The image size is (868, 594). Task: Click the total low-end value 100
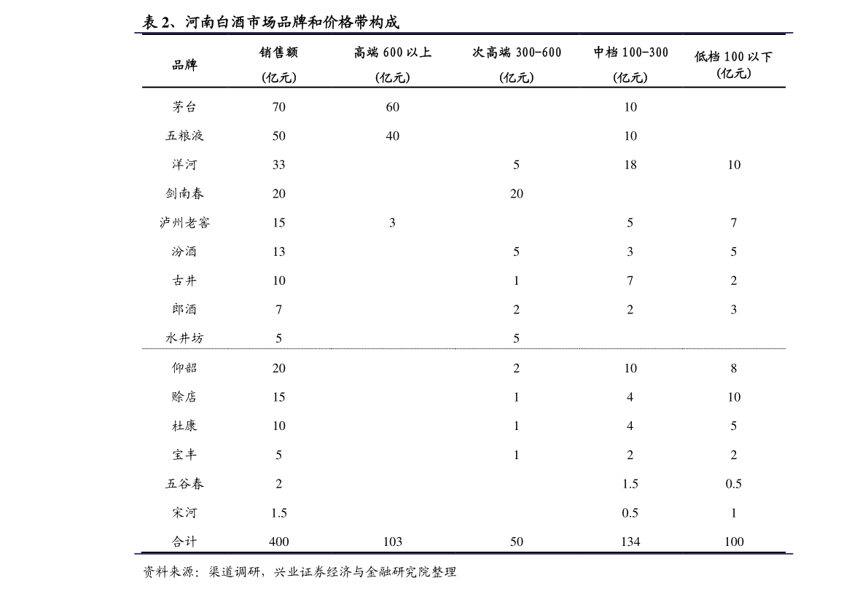click(x=734, y=541)
